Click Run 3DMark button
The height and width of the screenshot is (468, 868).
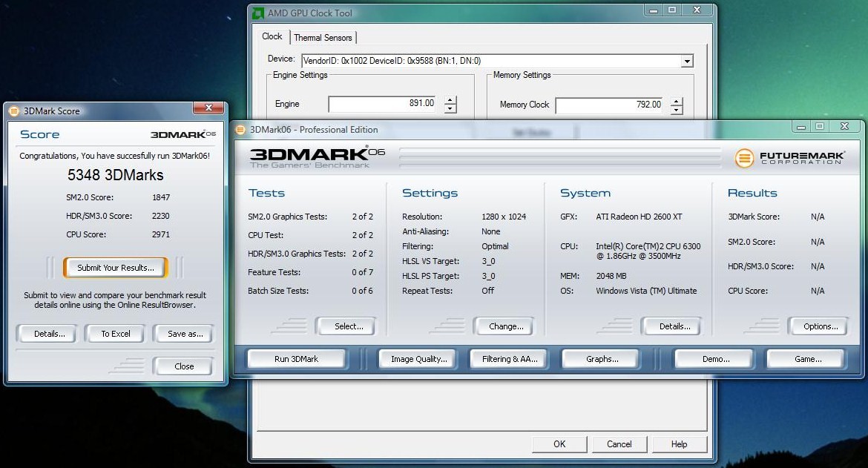click(x=296, y=359)
